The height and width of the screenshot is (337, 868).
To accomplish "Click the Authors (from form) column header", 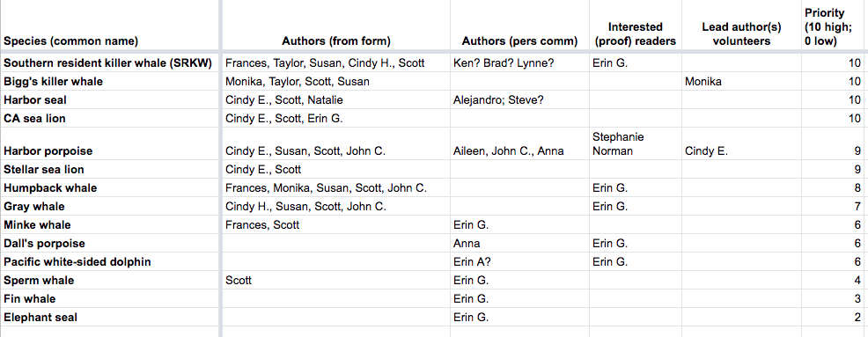I will [x=336, y=26].
